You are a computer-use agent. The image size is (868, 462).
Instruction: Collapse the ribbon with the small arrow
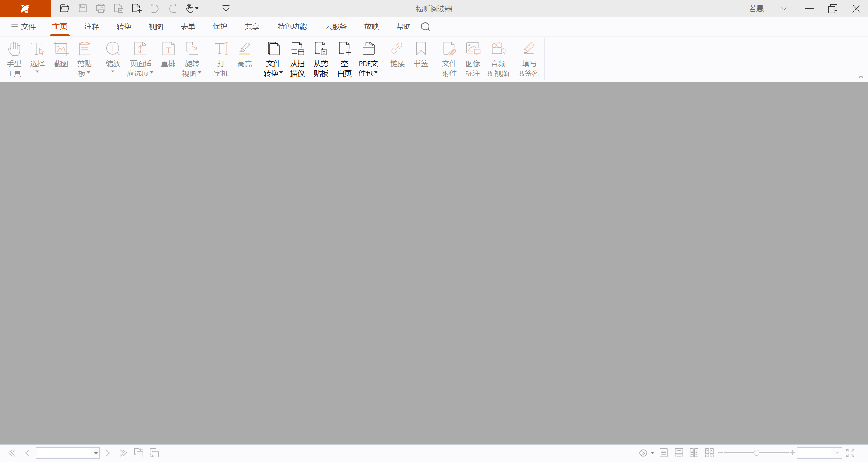(861, 77)
